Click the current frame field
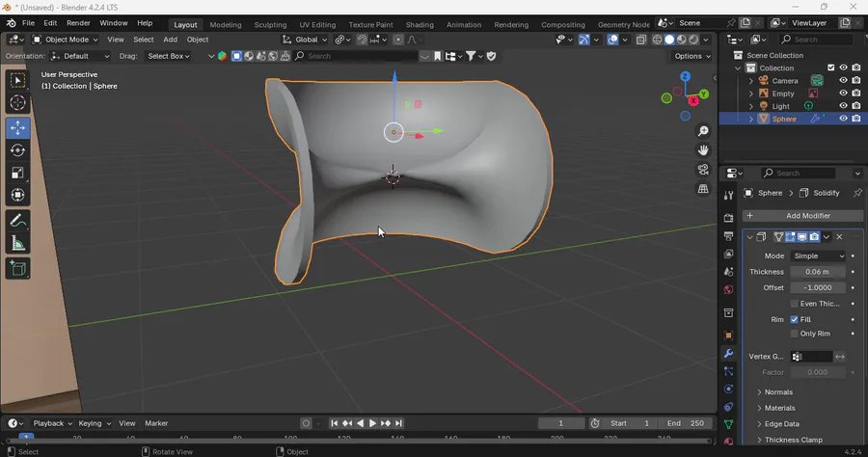 (x=560, y=423)
